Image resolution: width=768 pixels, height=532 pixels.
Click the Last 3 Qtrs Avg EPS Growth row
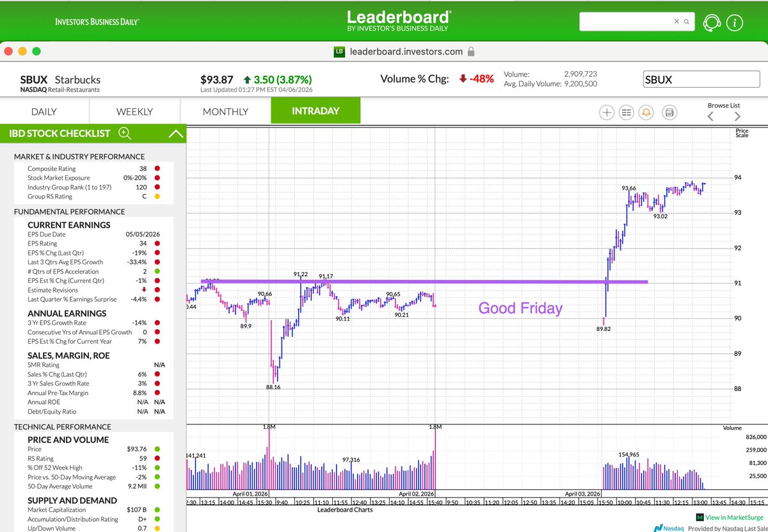[x=93, y=262]
